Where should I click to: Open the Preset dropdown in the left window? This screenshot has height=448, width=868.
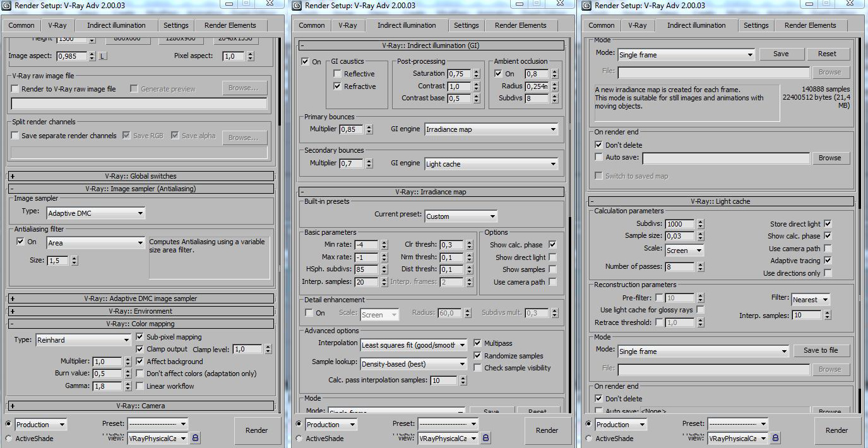click(158, 424)
